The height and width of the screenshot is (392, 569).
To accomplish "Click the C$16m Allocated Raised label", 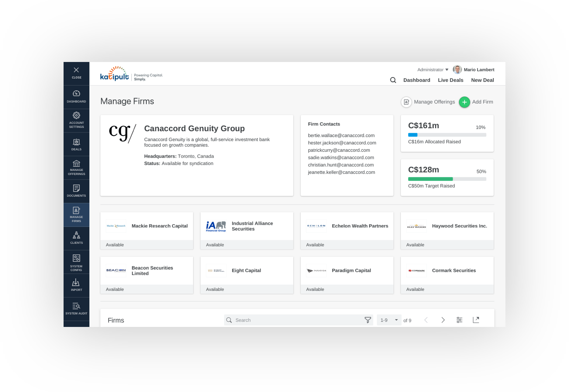I will point(435,142).
